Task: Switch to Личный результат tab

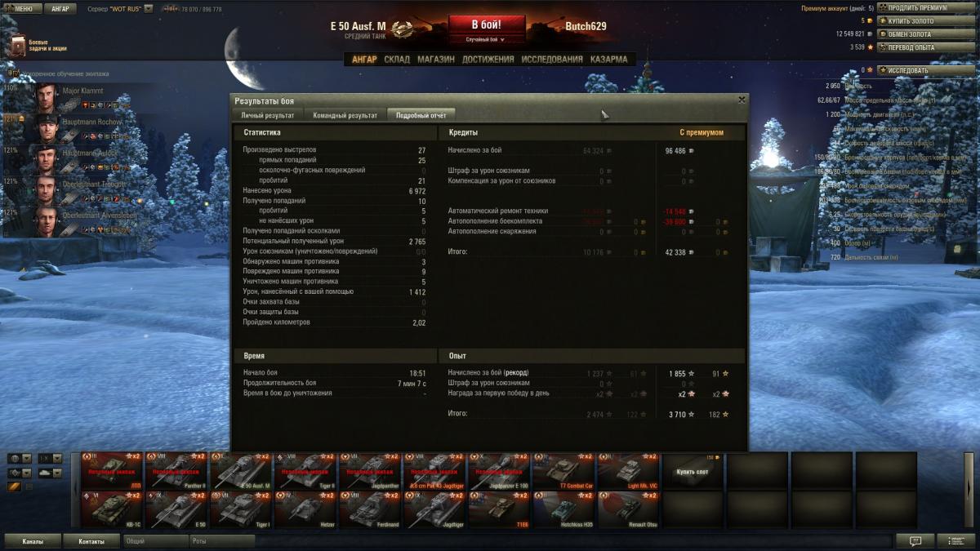Action: tap(267, 115)
